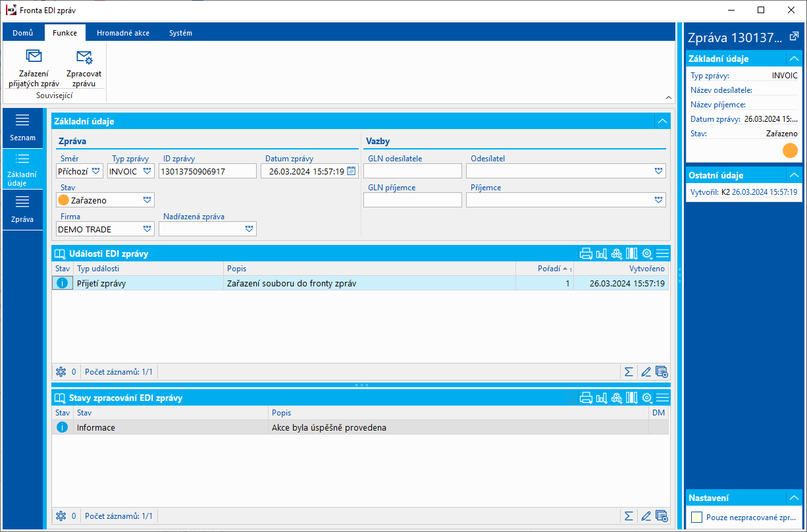Switch to Domů ribbon tab
This screenshot has width=807, height=532.
tap(23, 32)
